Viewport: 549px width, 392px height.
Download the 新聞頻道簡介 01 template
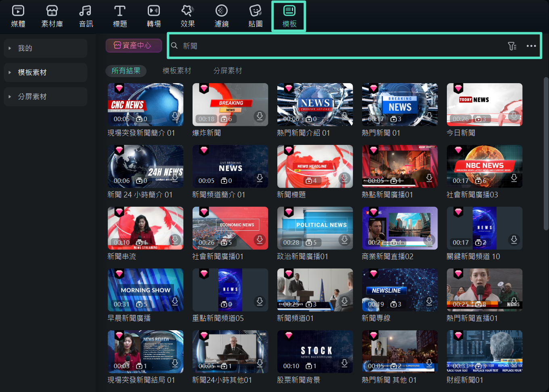pyautogui.click(x=260, y=178)
